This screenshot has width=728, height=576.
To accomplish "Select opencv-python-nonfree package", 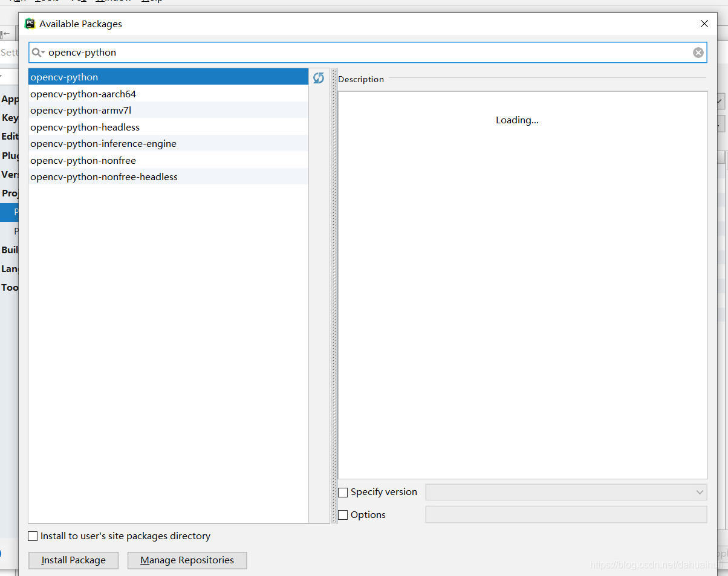I will [x=168, y=160].
